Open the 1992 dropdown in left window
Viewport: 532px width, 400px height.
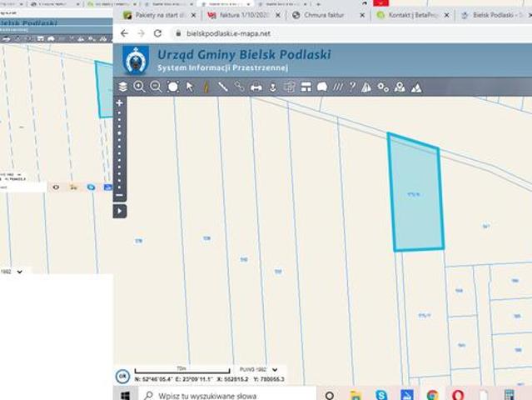[x=12, y=271]
